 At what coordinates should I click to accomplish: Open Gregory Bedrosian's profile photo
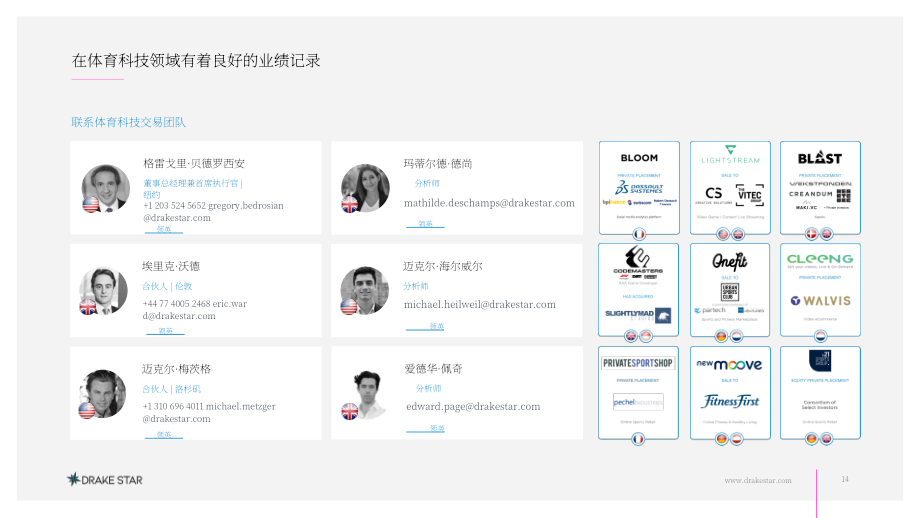click(106, 188)
